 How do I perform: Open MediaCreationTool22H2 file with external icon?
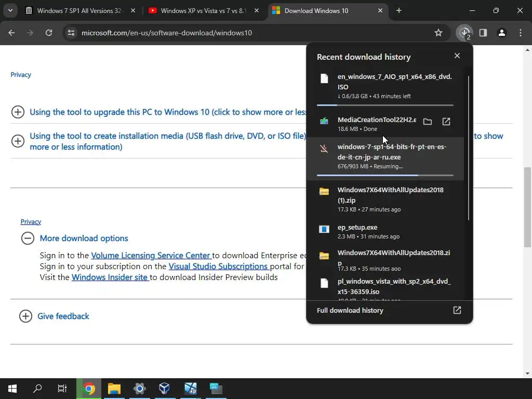446,122
